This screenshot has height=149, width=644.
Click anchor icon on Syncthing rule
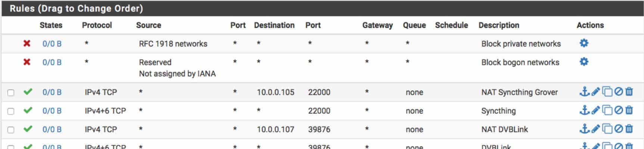pyautogui.click(x=584, y=110)
